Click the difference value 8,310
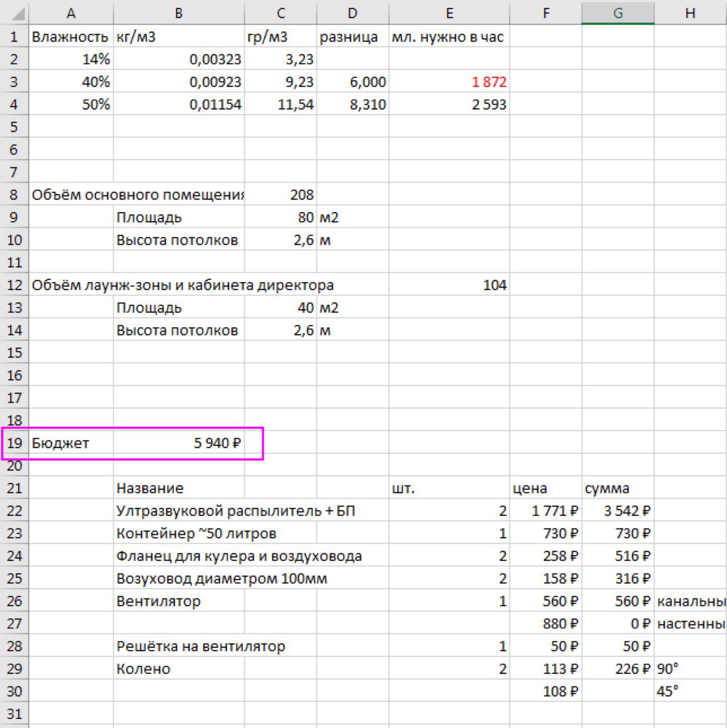727x728 pixels. [353, 105]
